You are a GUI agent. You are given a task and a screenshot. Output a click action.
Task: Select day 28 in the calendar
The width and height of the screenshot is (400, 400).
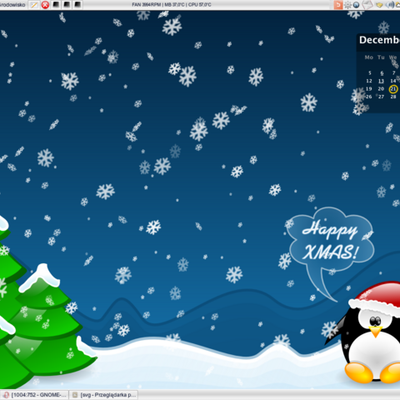point(393,97)
